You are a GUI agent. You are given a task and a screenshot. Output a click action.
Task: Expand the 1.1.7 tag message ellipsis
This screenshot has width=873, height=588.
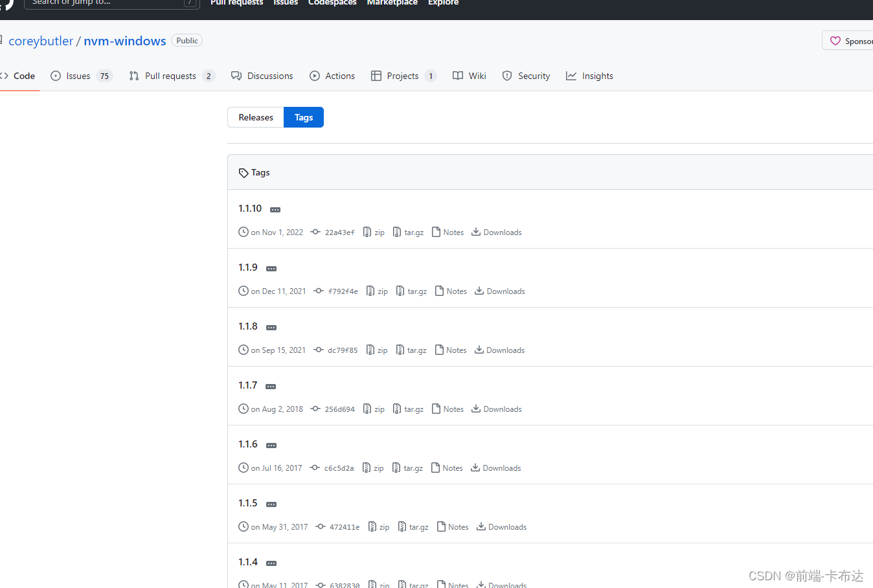271,387
